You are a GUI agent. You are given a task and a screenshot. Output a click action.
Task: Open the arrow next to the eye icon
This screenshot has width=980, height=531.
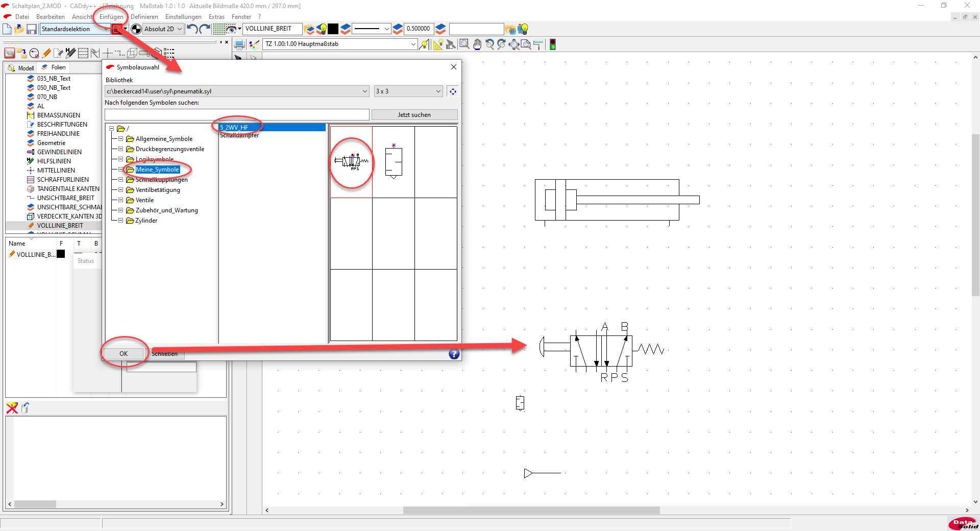pos(239,29)
